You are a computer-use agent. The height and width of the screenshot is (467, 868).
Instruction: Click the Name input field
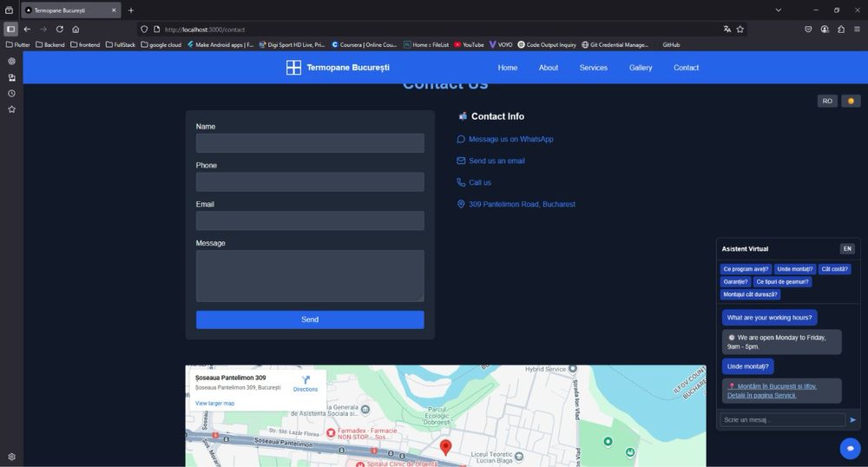tap(310, 142)
